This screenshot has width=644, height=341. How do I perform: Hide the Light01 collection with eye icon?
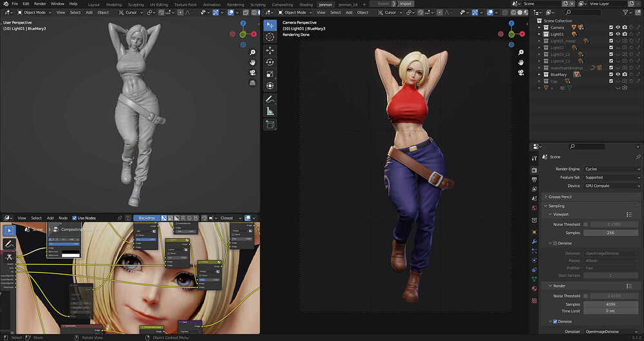tap(618, 34)
